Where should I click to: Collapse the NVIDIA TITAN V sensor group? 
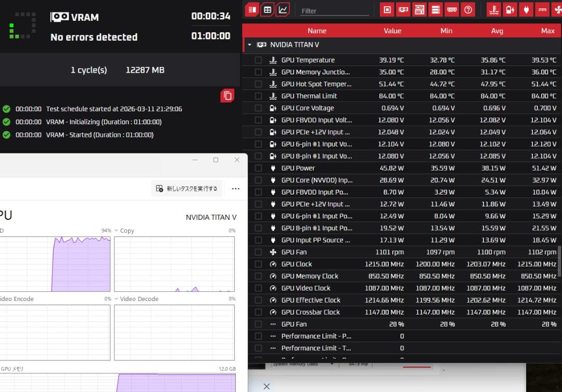(249, 45)
